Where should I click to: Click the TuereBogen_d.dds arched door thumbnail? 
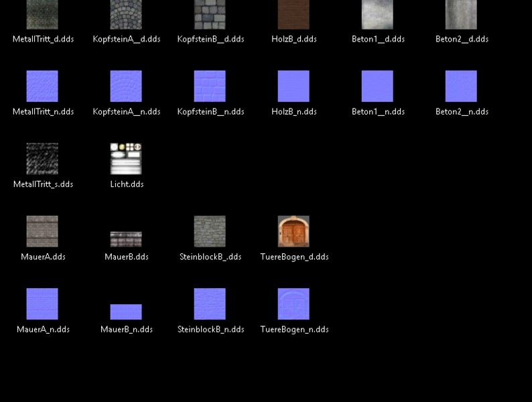click(x=293, y=231)
